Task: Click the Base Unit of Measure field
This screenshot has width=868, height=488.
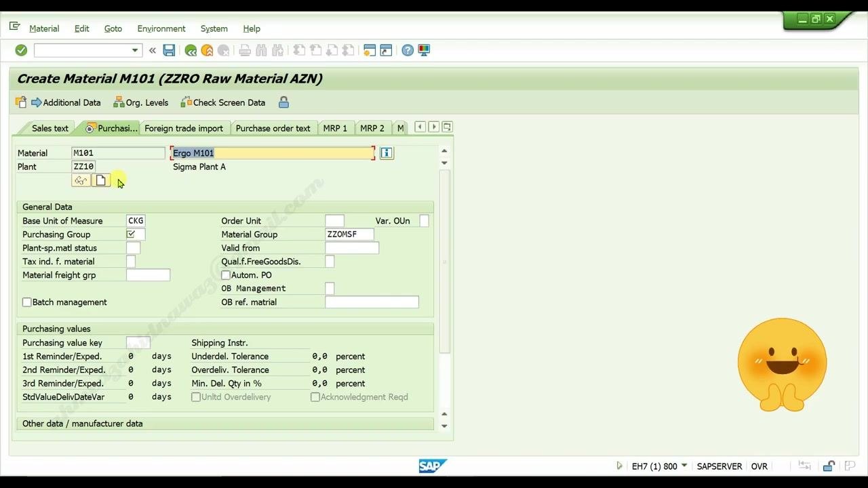Action: pyautogui.click(x=136, y=221)
